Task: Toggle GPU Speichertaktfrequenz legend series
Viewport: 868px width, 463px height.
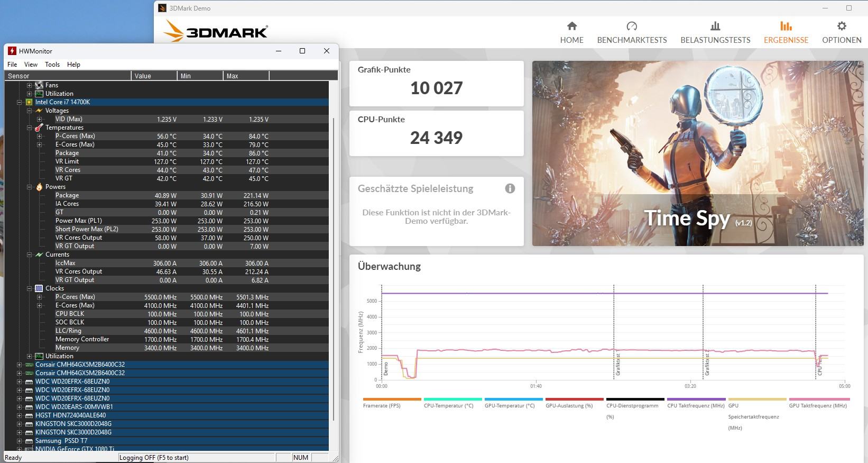Action: (757, 414)
